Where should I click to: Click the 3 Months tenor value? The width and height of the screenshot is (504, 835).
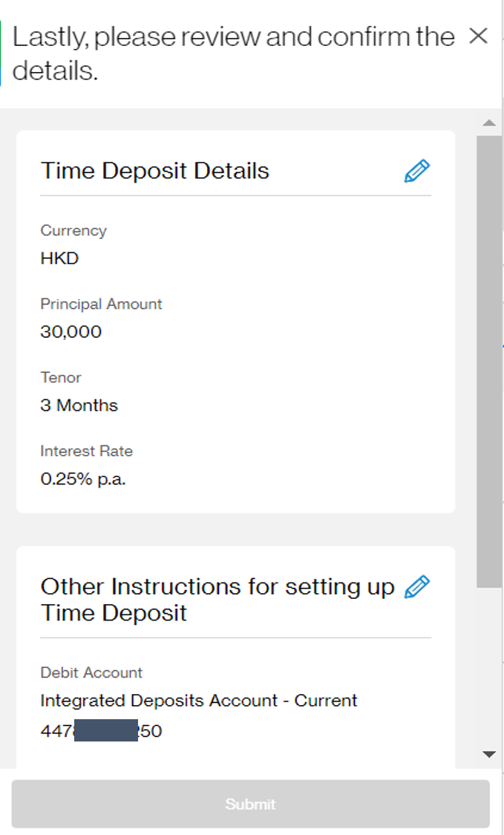79,405
